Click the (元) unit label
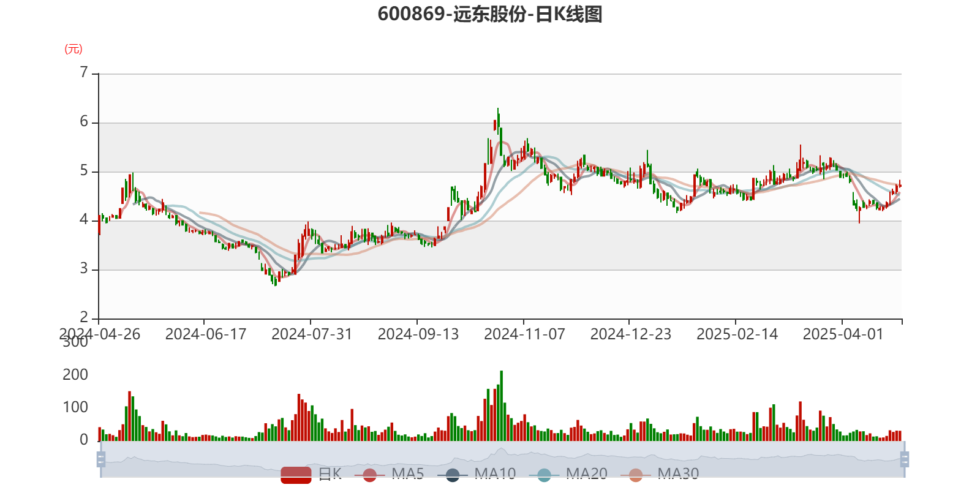 [x=73, y=49]
